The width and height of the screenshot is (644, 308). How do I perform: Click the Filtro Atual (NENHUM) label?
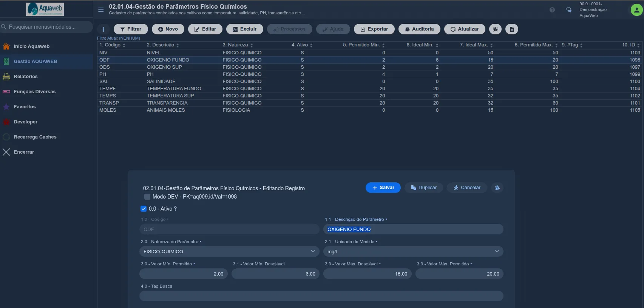(x=119, y=38)
